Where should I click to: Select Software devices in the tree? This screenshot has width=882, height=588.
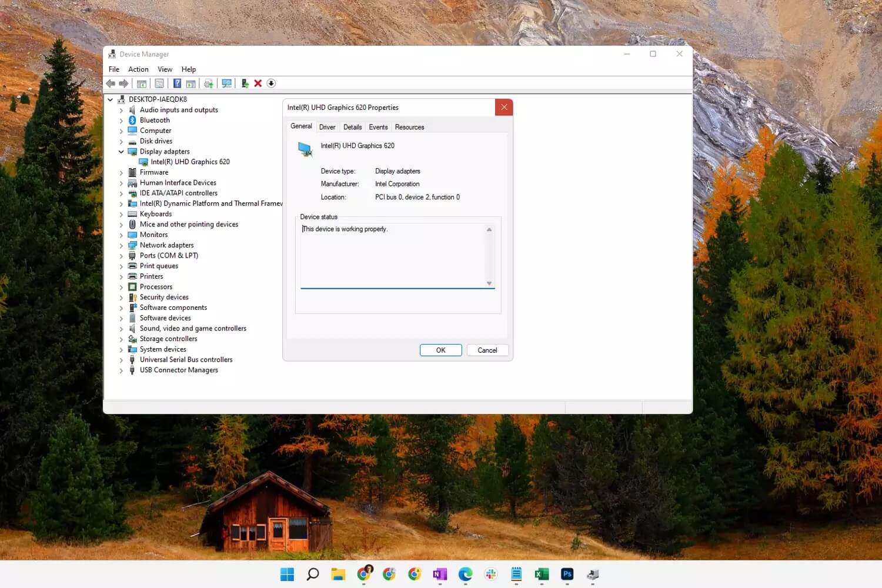tap(165, 318)
